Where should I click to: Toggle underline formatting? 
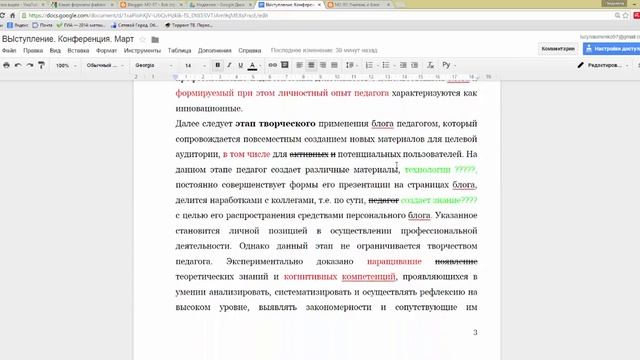coord(240,65)
